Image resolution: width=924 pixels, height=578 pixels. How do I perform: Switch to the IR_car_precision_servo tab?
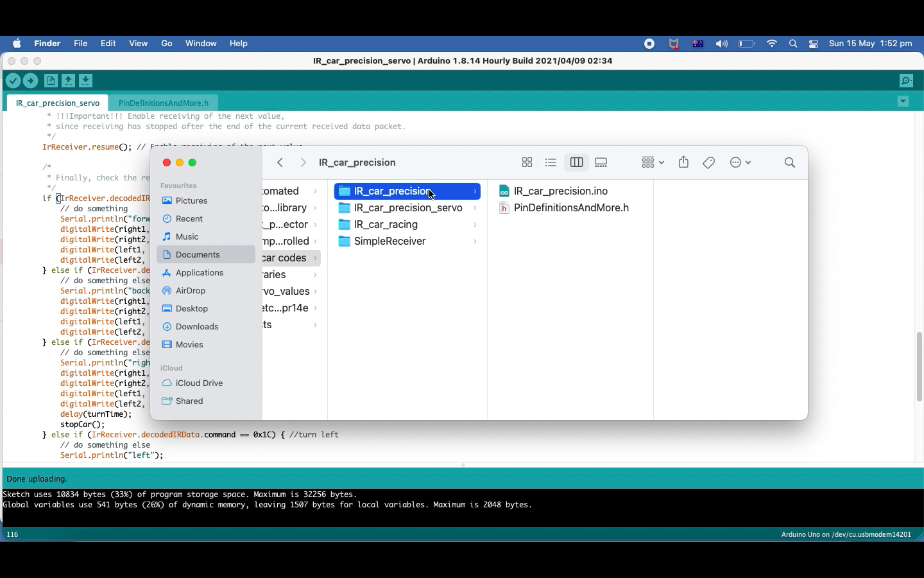58,103
